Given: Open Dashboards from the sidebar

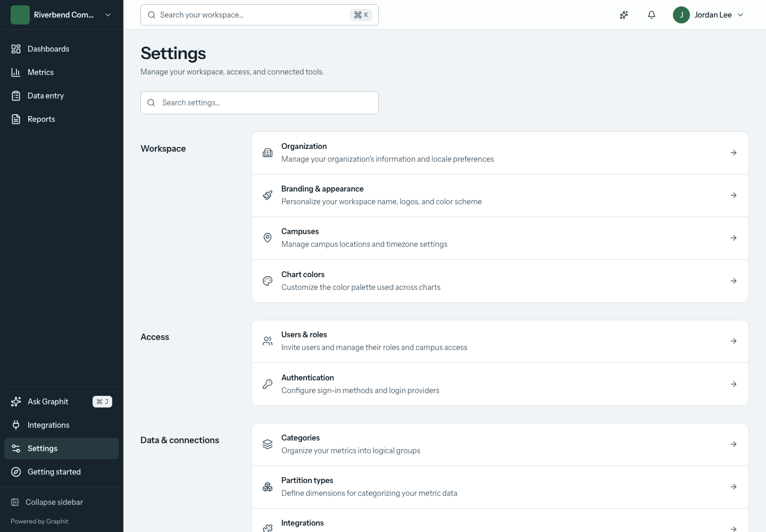Looking at the screenshot, I should click(x=61, y=49).
